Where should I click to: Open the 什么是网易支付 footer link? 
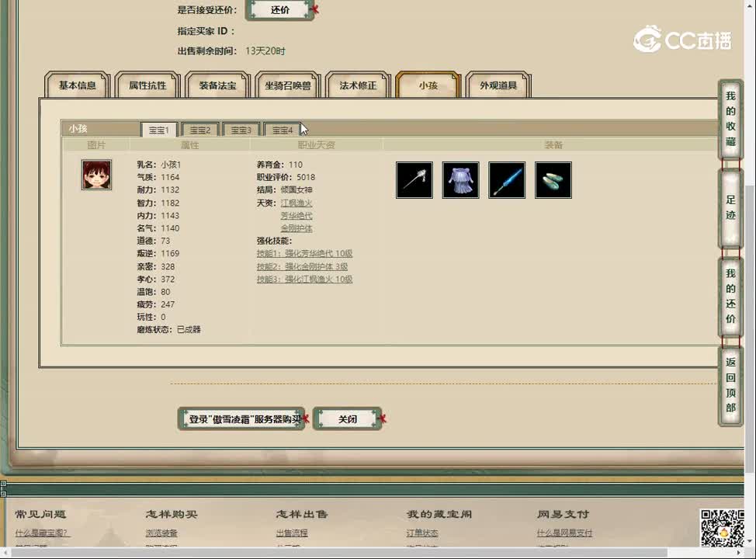tap(564, 533)
